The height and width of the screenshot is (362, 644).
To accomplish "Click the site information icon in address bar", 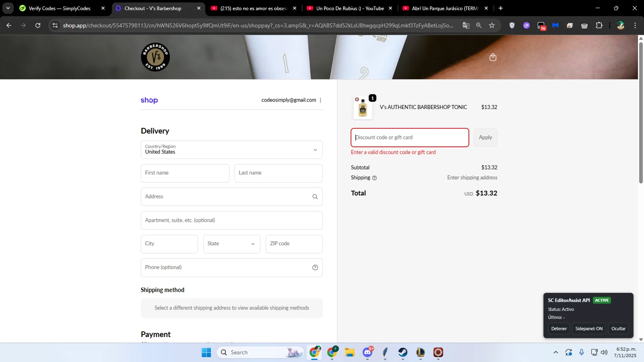I will click(55, 25).
